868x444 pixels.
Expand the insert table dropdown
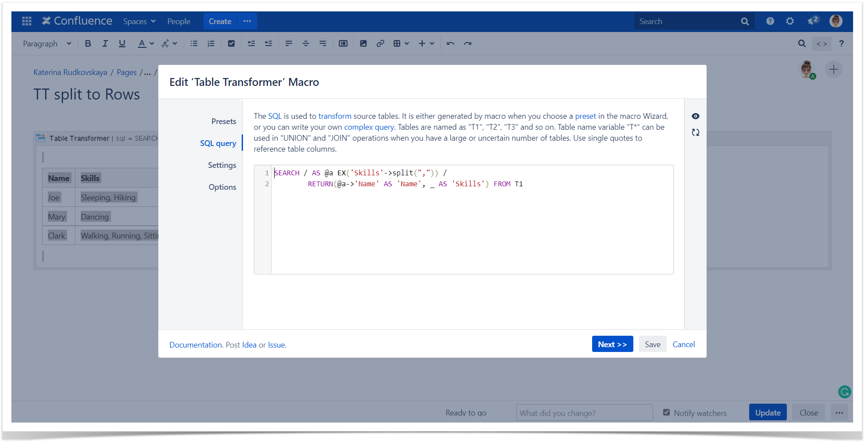pos(401,43)
